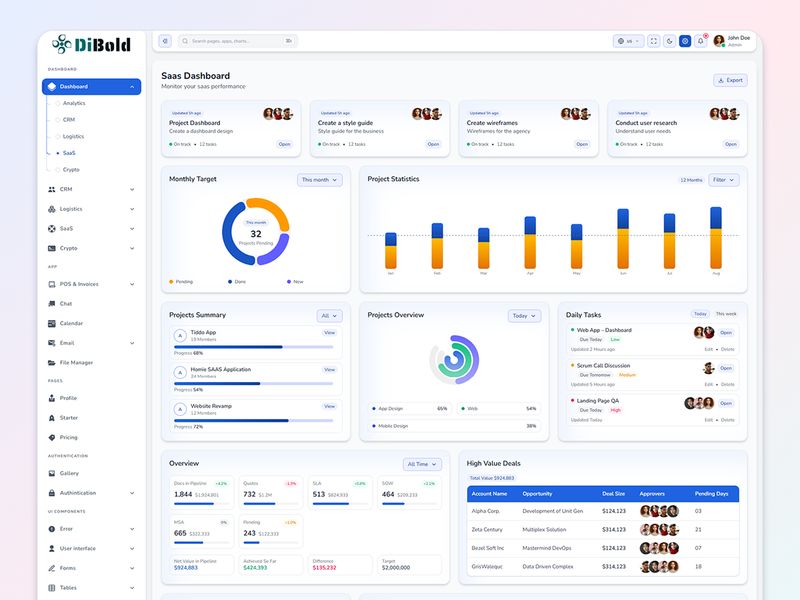The height and width of the screenshot is (600, 800).
Task: Click the 12 Months label
Action: coord(691,180)
